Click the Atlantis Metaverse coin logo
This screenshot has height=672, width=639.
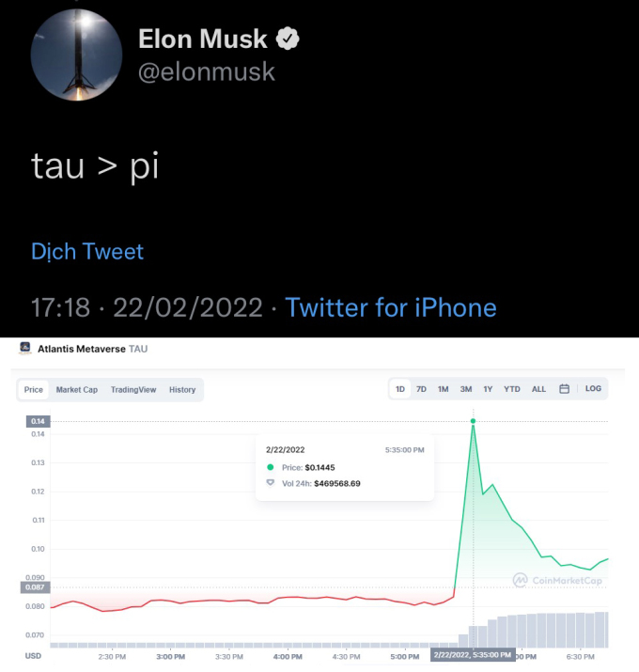pyautogui.click(x=25, y=348)
